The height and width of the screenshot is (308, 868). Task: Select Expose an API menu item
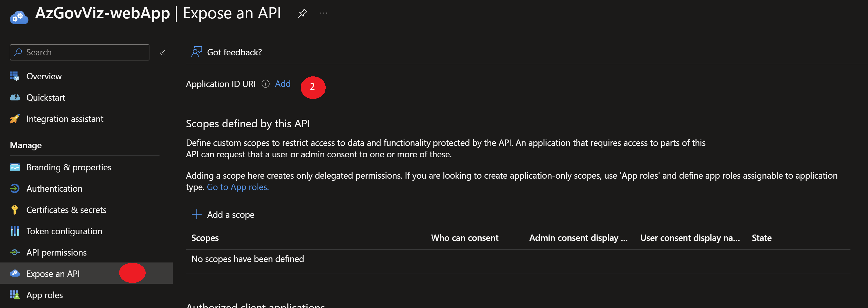coord(53,274)
